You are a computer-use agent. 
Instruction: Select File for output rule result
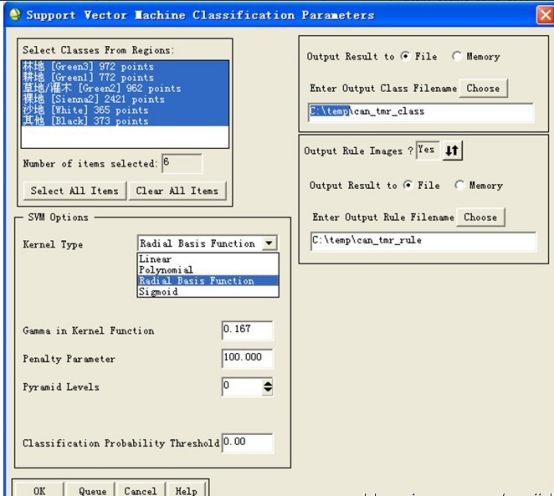408,185
